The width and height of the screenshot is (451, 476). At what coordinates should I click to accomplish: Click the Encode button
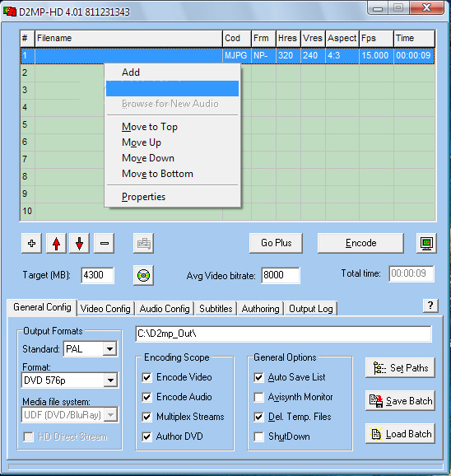click(x=360, y=243)
